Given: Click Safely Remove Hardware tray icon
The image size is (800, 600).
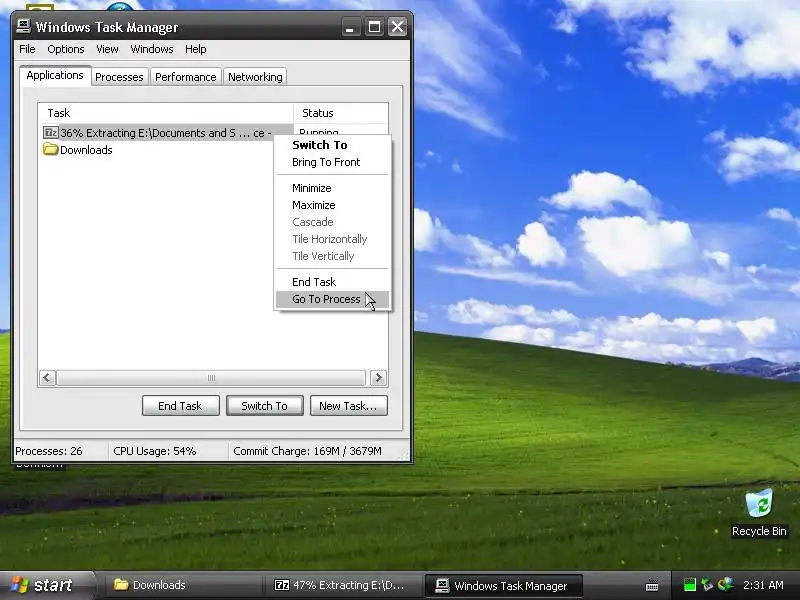Looking at the screenshot, I should (707, 585).
